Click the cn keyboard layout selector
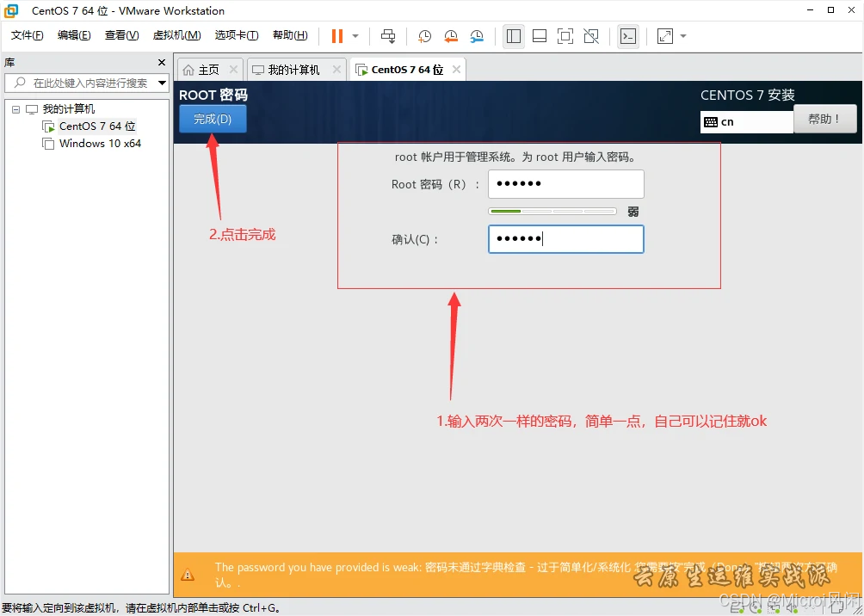The width and height of the screenshot is (864, 616). coord(747,122)
